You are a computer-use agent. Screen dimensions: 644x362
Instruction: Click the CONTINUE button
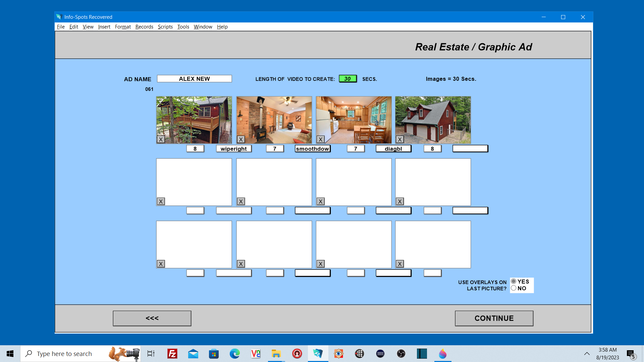[494, 318]
